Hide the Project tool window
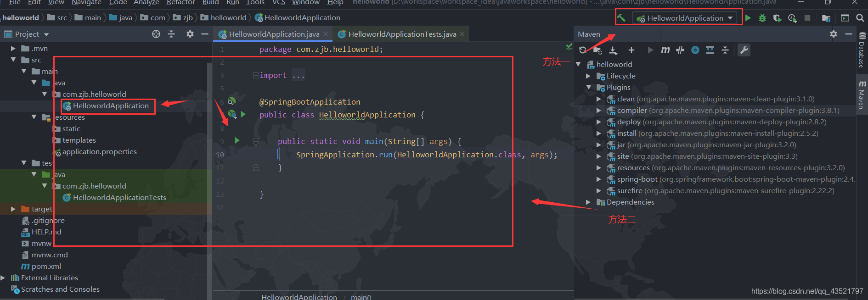This screenshot has width=868, height=300. [x=205, y=34]
